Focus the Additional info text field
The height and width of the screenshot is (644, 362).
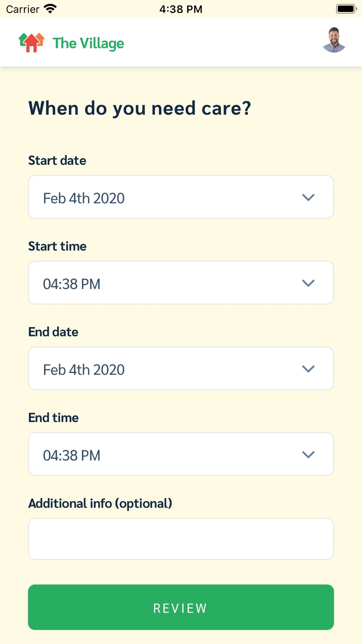181,539
